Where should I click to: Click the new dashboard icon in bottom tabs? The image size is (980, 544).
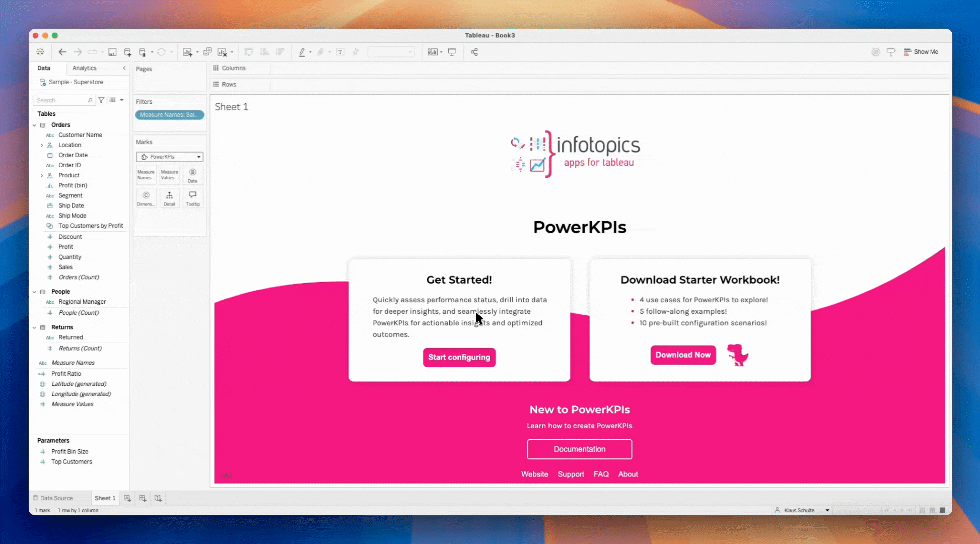[143, 498]
